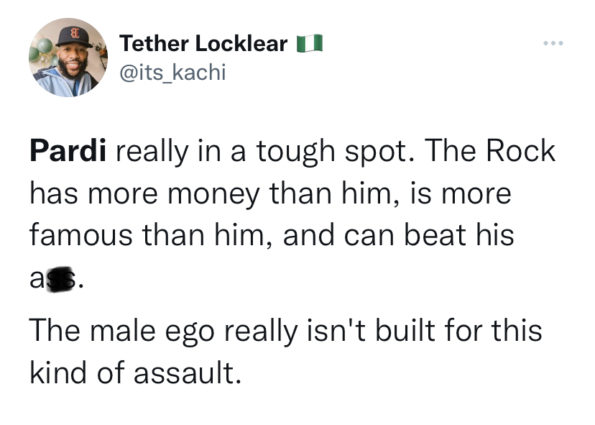Screen dimensions: 595x425
Task: Click the phrase kind of
Action: pyautogui.click(x=78, y=372)
